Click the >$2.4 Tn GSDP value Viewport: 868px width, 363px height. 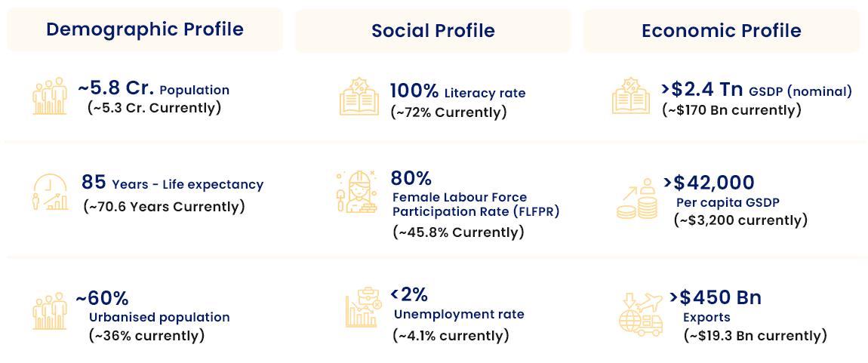point(756,91)
